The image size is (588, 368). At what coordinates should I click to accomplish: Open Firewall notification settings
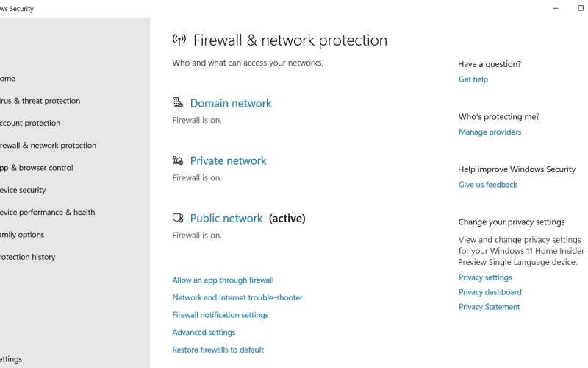click(220, 315)
